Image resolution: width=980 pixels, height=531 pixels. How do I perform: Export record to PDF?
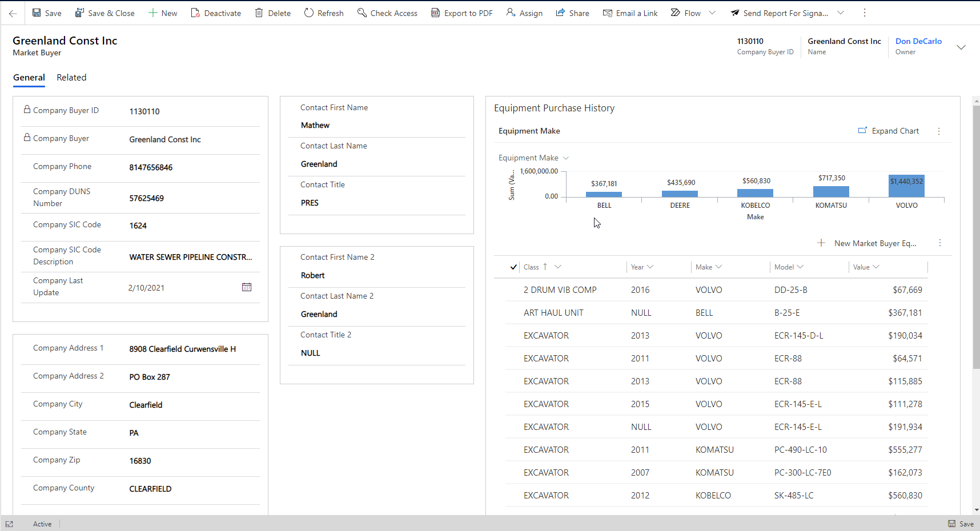tap(461, 13)
